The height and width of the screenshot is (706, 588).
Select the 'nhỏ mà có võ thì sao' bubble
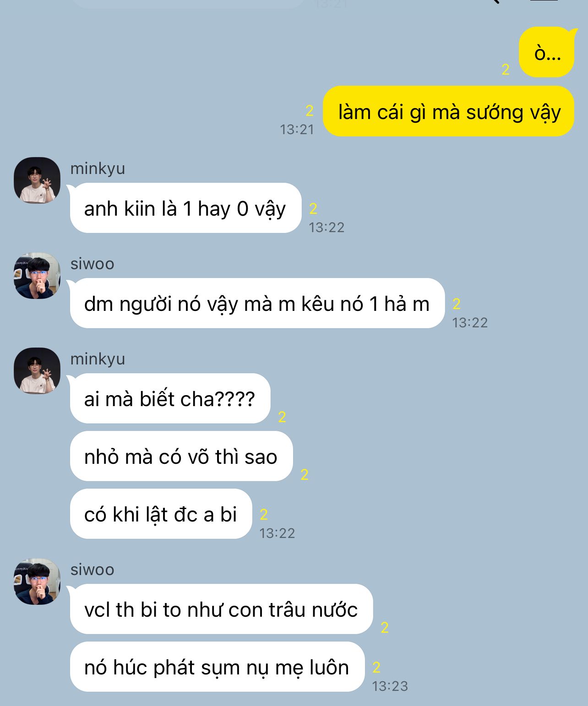click(x=181, y=456)
